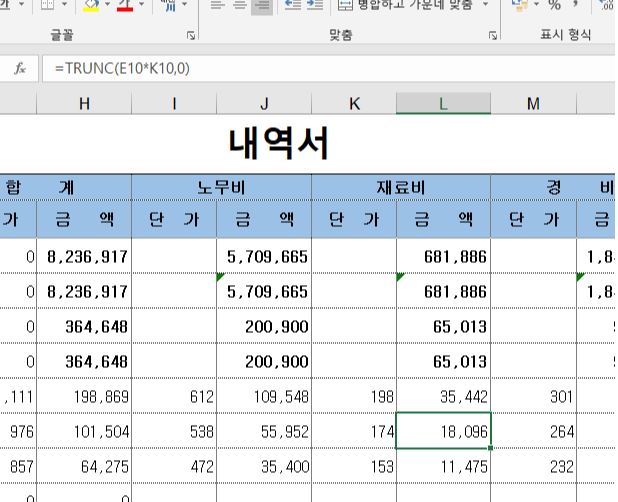Select cell containing 64,275

click(84, 467)
